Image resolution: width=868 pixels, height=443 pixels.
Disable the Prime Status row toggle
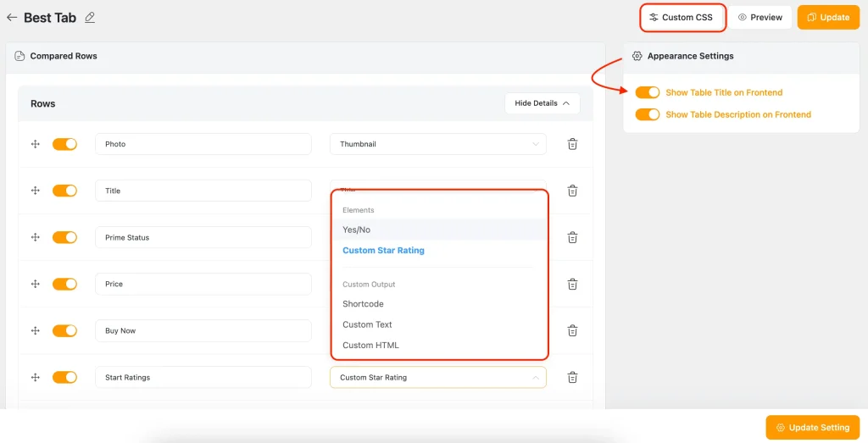[64, 237]
